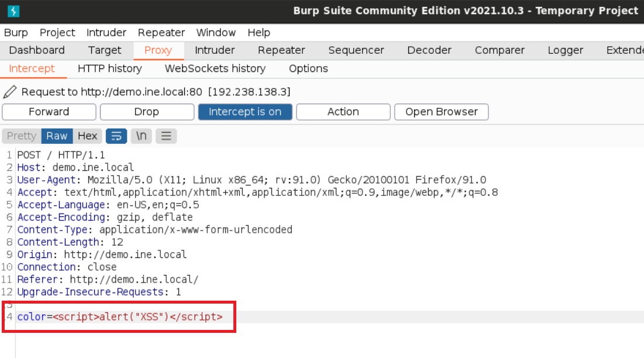Switch to the Repeater tool tab
Screen dimensions: 644x358
click(281, 50)
